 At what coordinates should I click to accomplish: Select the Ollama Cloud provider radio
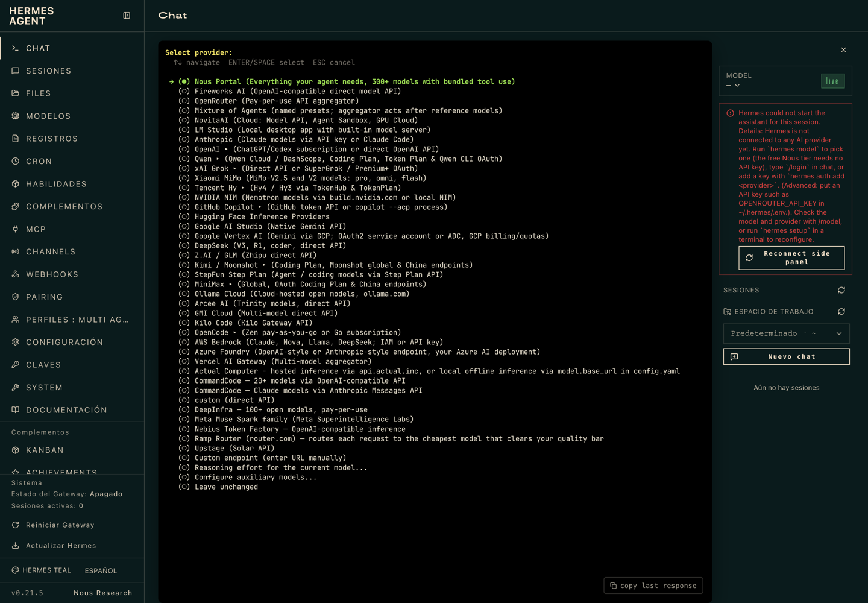click(184, 294)
